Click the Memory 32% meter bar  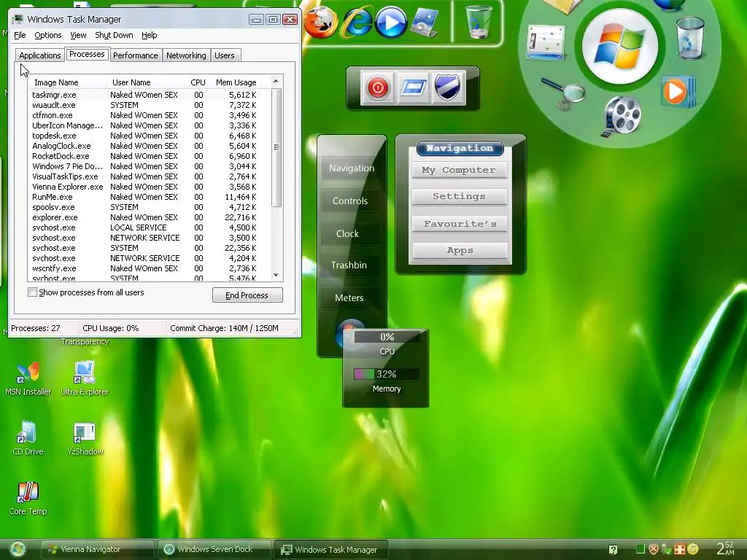[x=387, y=374]
